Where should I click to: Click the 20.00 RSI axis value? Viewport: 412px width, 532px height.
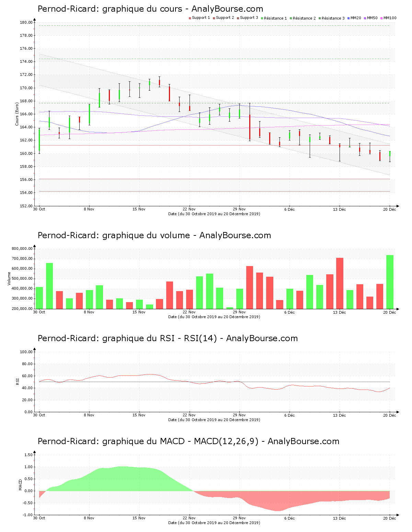pyautogui.click(x=27, y=400)
